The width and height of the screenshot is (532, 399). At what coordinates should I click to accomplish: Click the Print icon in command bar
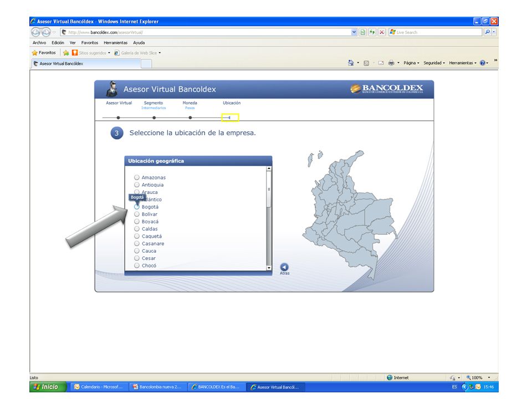[391, 63]
